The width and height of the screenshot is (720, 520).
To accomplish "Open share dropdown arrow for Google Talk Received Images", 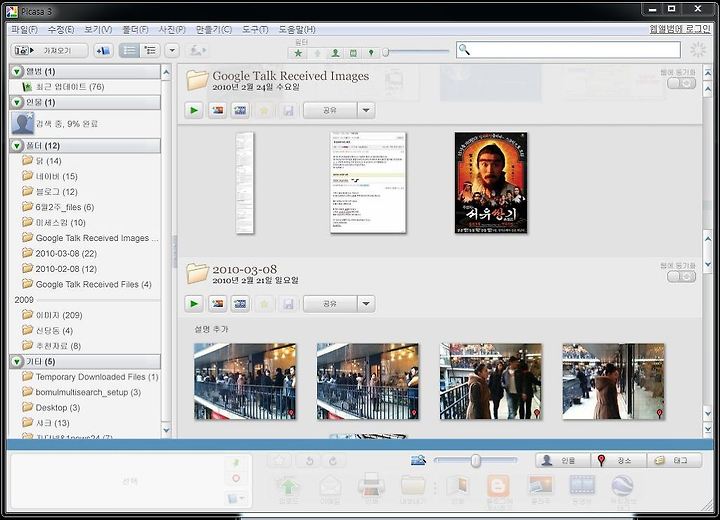I will pyautogui.click(x=366, y=110).
